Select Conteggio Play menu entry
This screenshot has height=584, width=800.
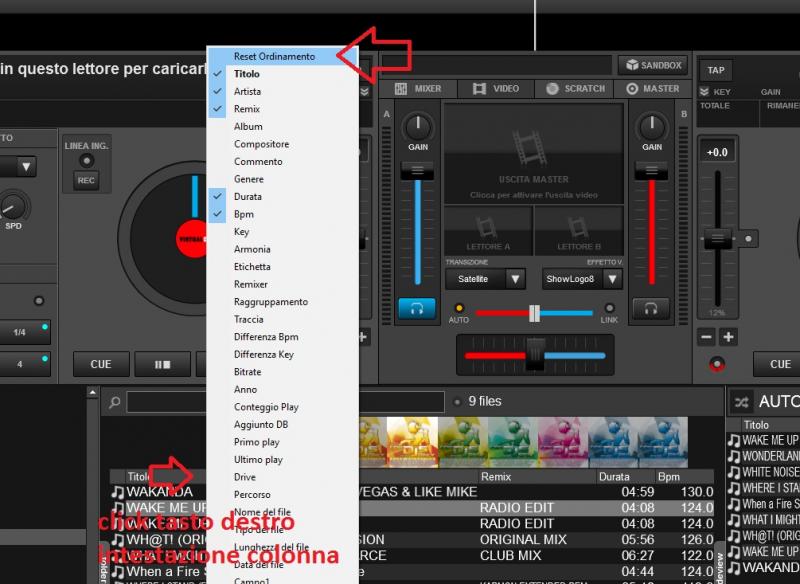coord(283,407)
